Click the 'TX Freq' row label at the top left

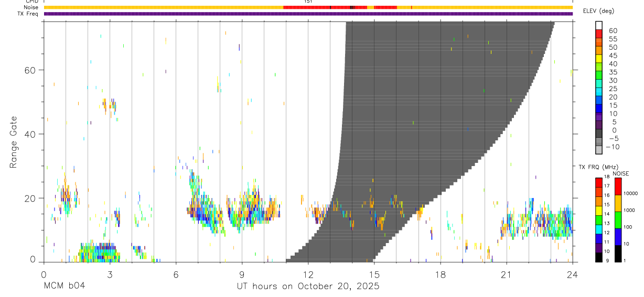click(28, 14)
